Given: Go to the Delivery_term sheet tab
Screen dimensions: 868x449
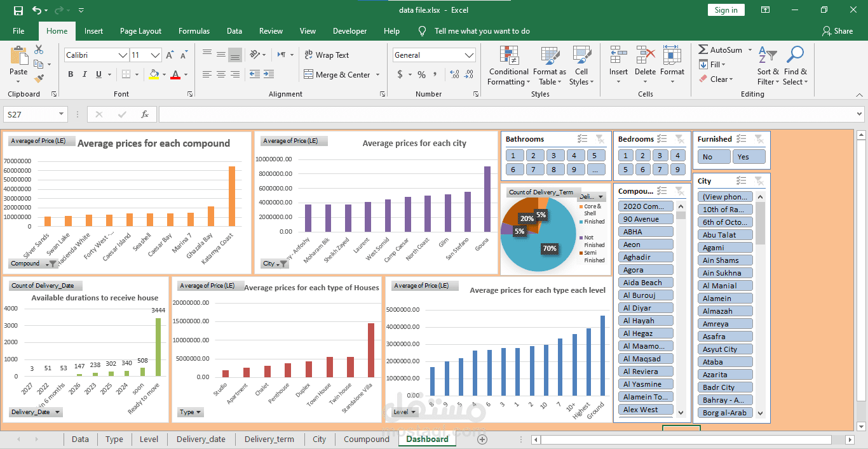Looking at the screenshot, I should (x=269, y=439).
